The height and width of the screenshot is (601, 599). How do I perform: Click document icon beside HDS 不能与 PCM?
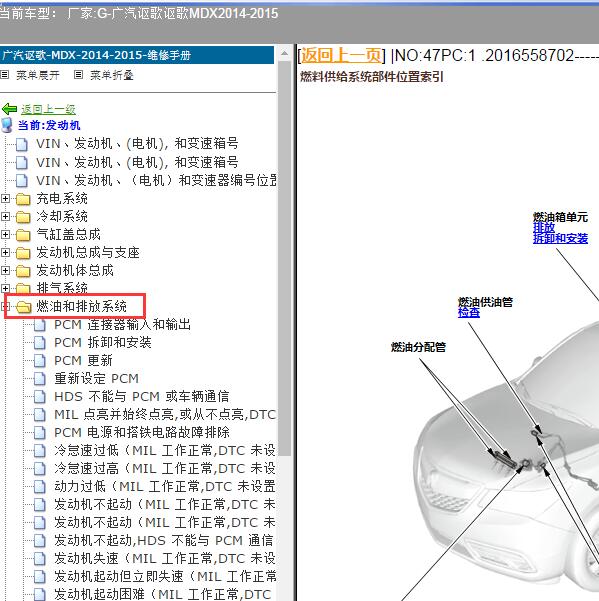click(x=40, y=397)
